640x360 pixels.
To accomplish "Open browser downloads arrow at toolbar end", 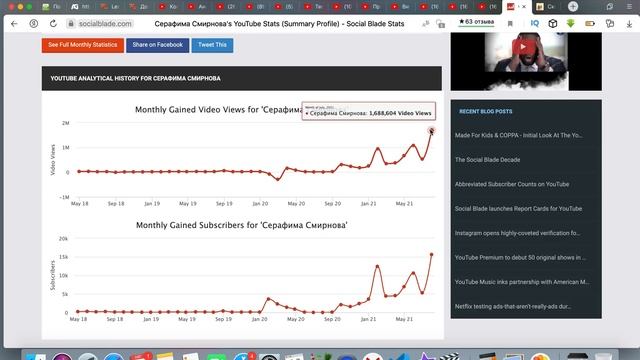I will pyautogui.click(x=629, y=24).
